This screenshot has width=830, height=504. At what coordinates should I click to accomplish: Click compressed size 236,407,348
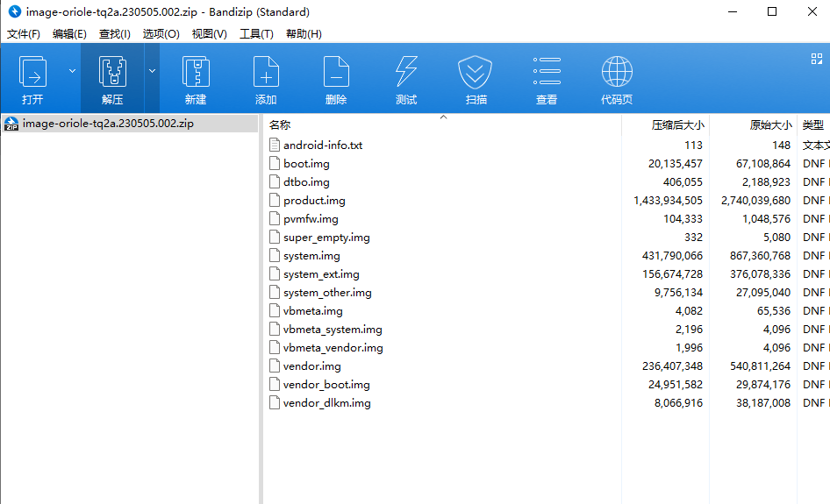(x=672, y=366)
